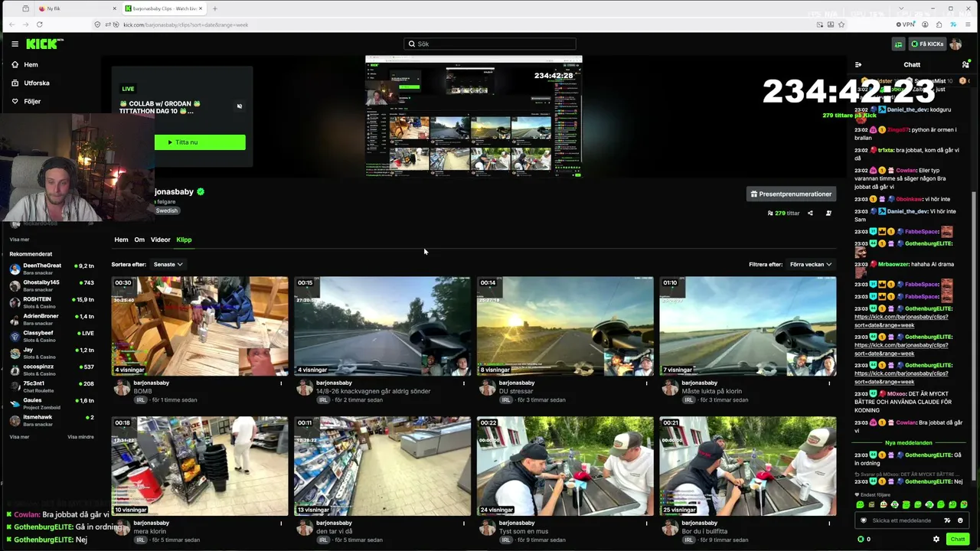Close the barjonasbaby Clips browser tab
The image size is (980, 551).
pos(201,8)
